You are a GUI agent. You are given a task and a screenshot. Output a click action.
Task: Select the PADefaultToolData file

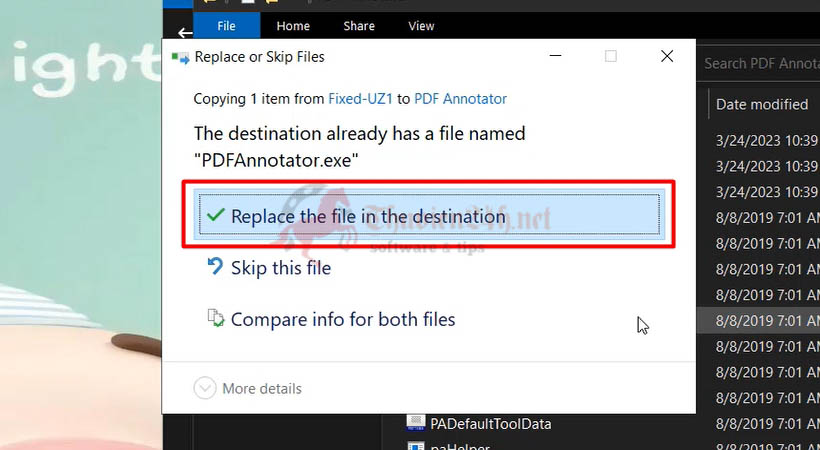pos(491,424)
